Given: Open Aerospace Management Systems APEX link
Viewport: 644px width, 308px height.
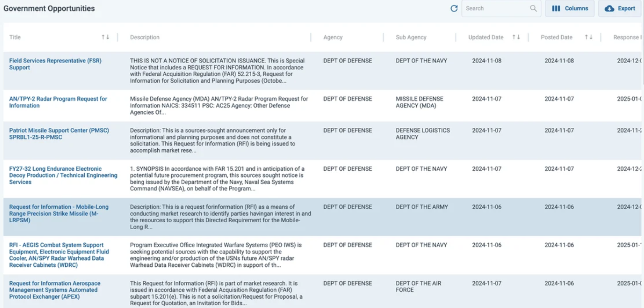Looking at the screenshot, I should click(55, 290).
